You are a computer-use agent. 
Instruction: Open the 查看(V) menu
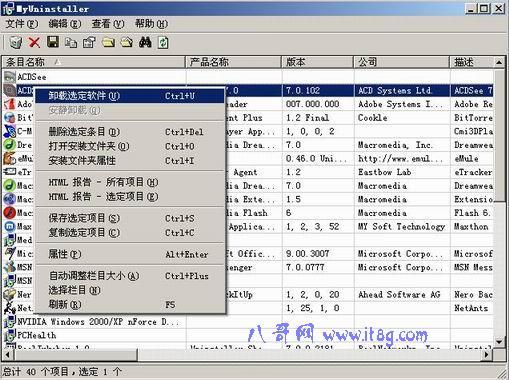coord(108,24)
